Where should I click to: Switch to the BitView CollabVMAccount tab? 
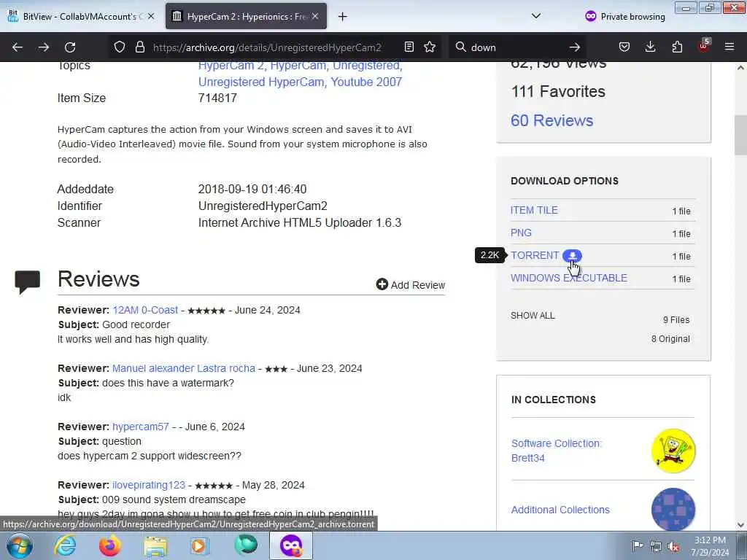pos(81,16)
